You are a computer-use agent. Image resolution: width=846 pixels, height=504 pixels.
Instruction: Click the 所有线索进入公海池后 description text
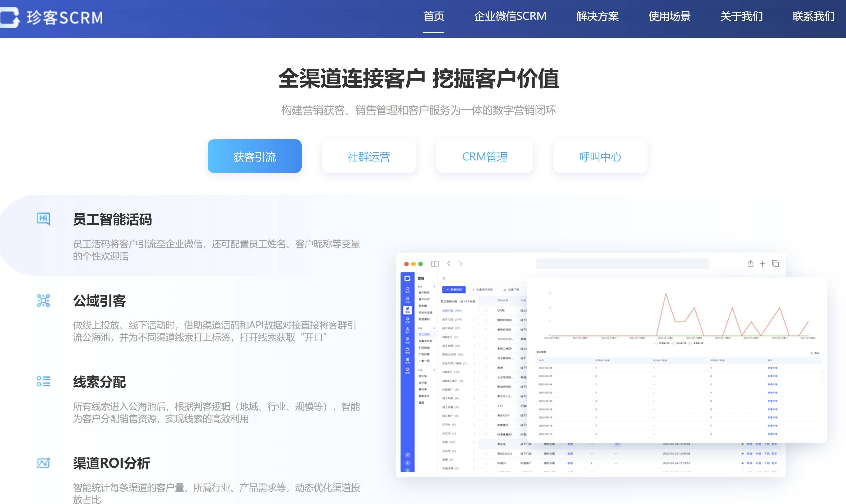point(216,412)
